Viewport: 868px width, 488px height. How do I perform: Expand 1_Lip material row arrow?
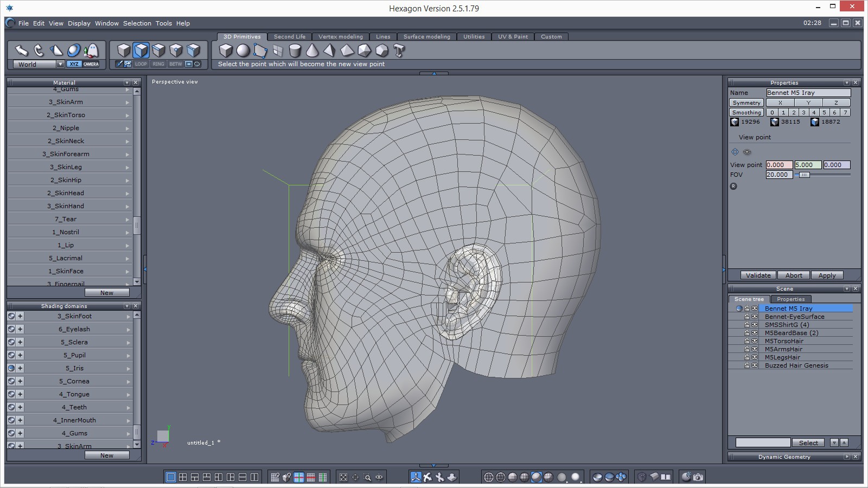coord(127,245)
